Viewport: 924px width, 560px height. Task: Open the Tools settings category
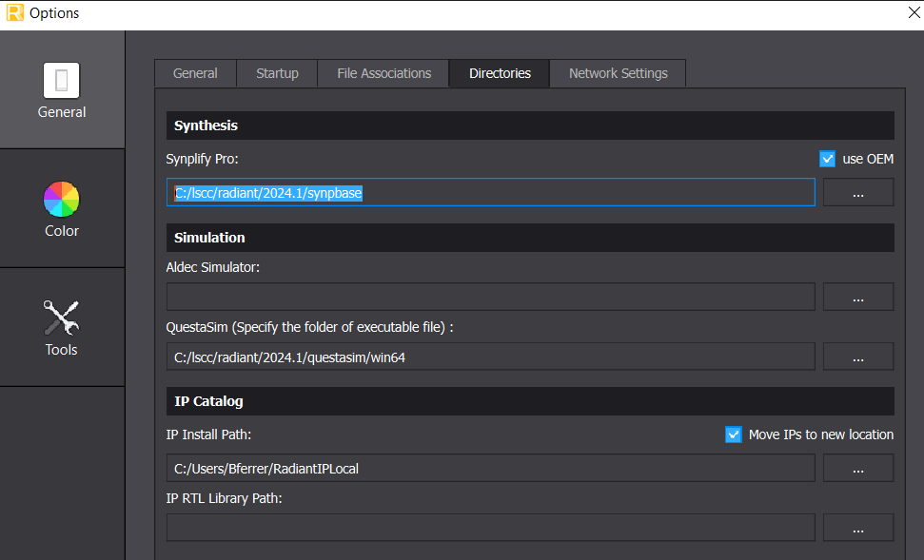click(62, 327)
